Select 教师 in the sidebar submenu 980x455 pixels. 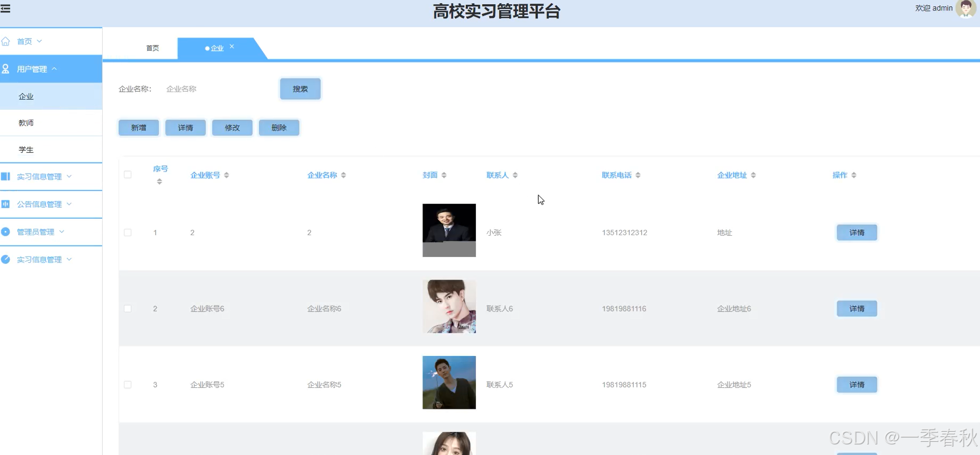(51, 123)
